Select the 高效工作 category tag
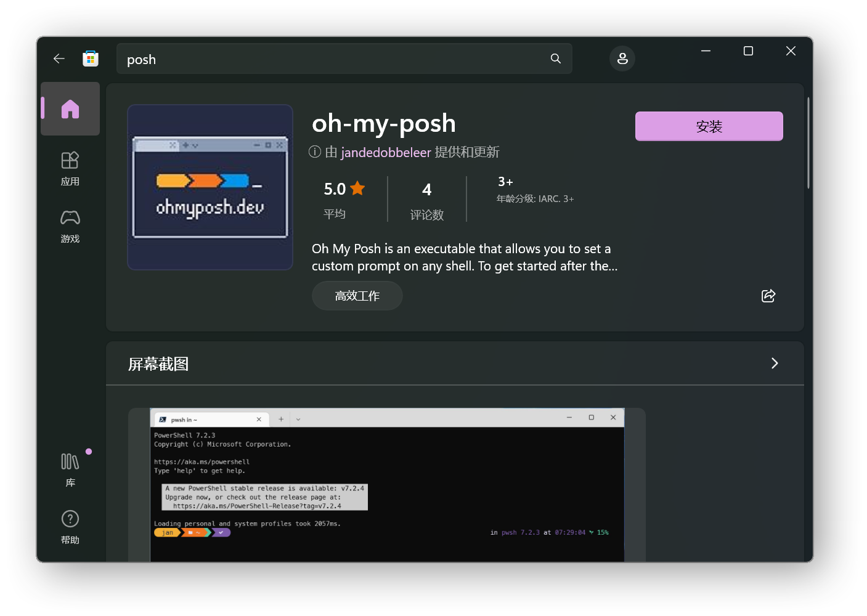The width and height of the screenshot is (867, 616). (357, 296)
